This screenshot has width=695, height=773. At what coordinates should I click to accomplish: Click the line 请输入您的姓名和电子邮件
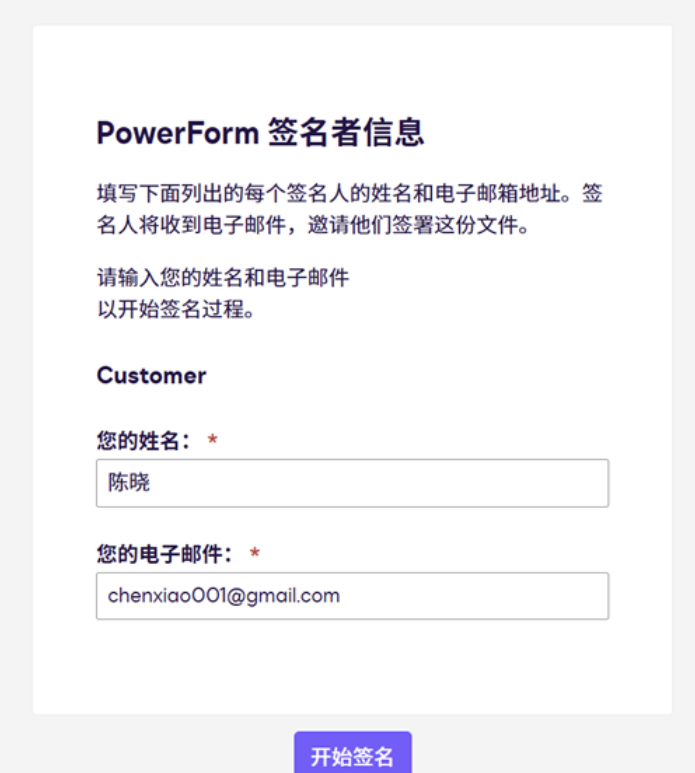[222, 277]
